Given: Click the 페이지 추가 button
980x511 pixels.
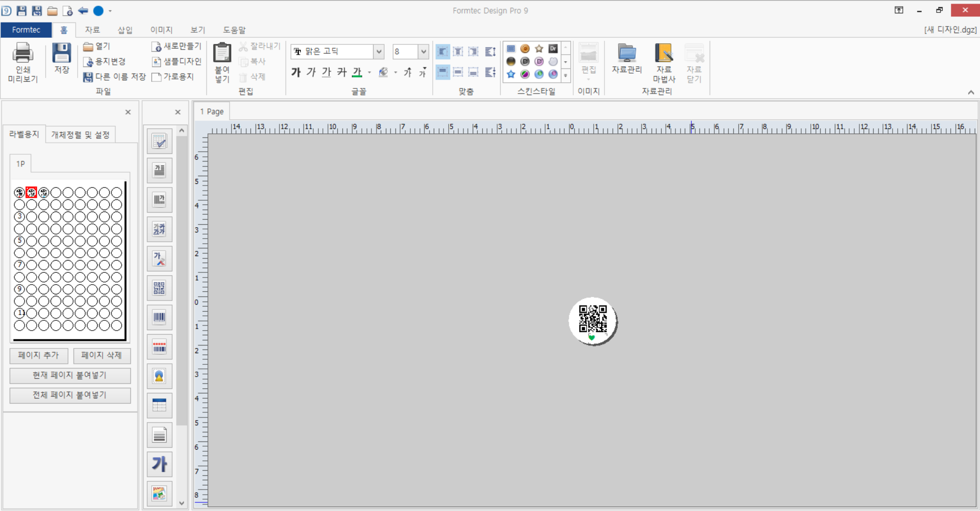Looking at the screenshot, I should 38,355.
